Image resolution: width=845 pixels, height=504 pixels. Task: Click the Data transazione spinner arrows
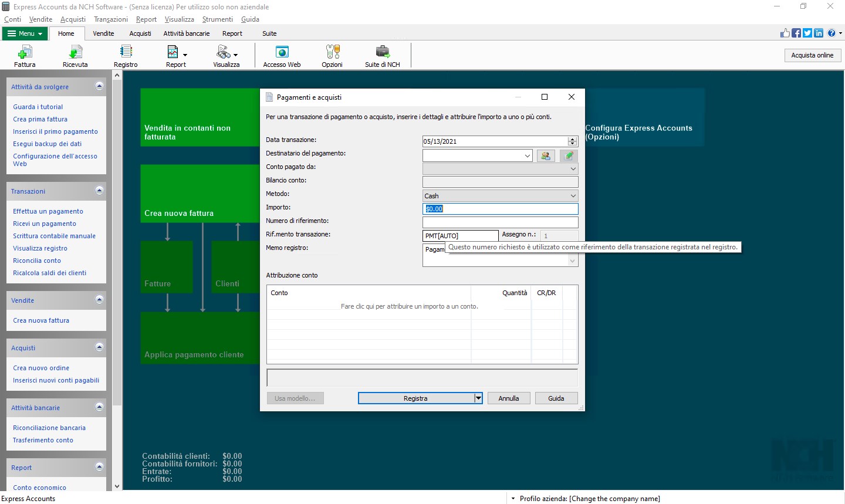click(573, 141)
